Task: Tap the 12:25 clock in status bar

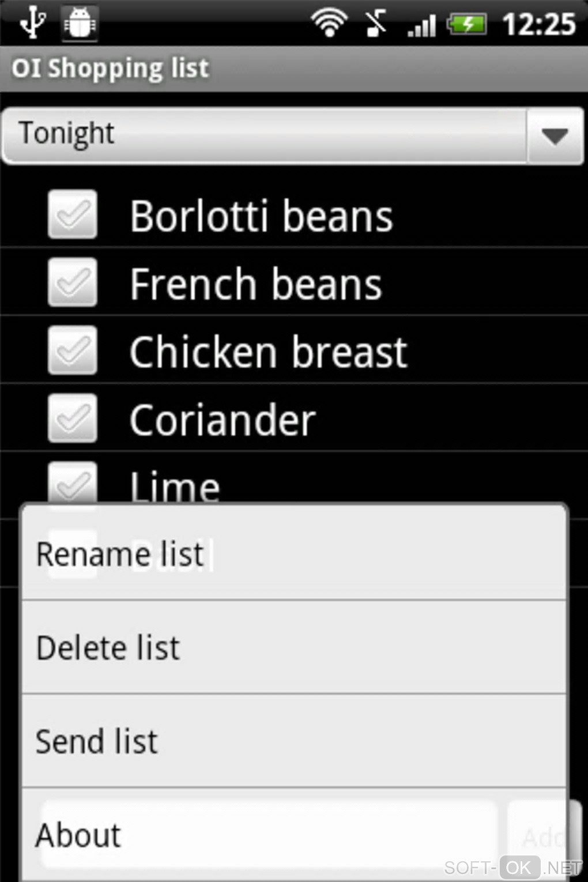Action: click(x=538, y=24)
